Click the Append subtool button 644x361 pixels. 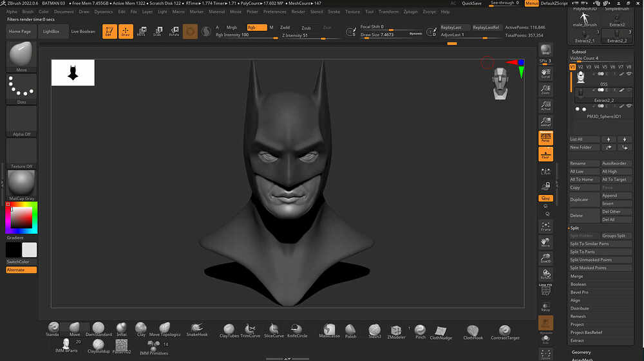pyautogui.click(x=616, y=196)
